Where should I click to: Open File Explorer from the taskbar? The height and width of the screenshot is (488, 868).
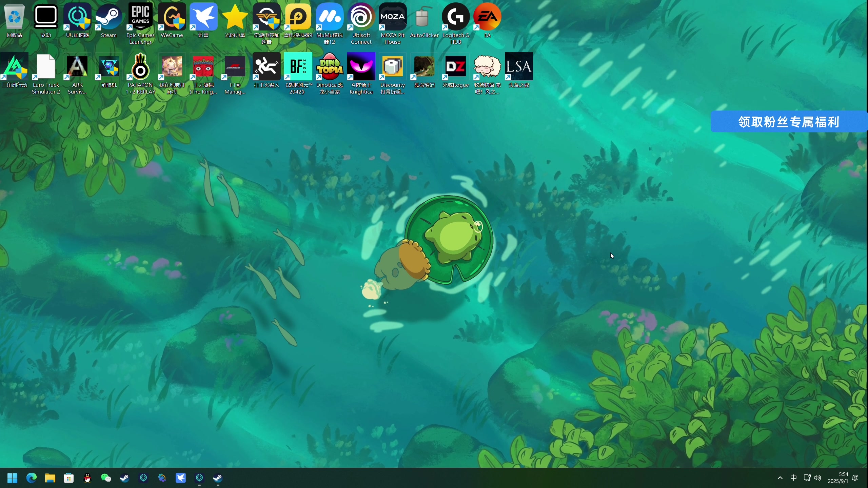50,478
